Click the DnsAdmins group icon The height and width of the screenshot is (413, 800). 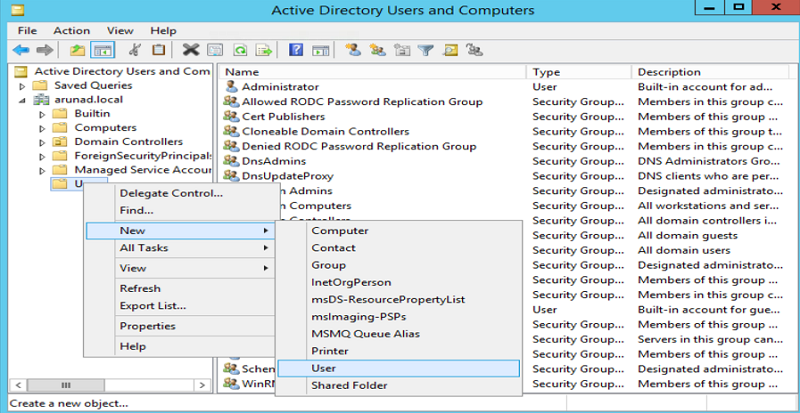232,161
